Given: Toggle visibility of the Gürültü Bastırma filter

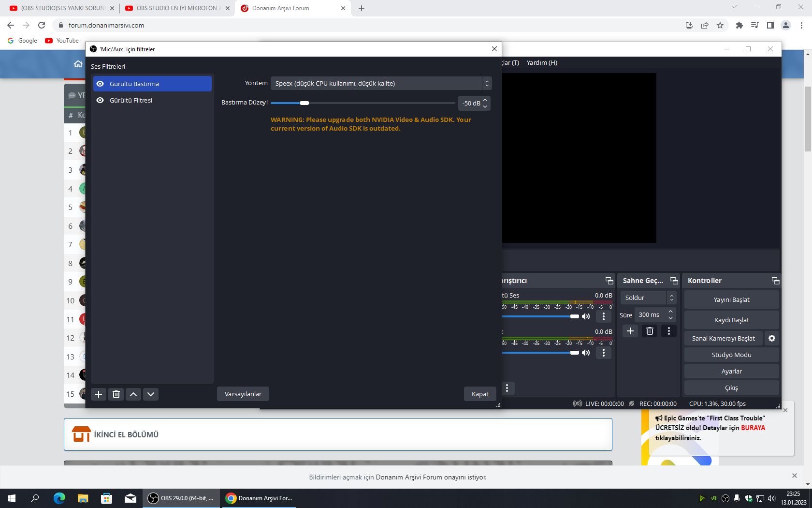Looking at the screenshot, I should [100, 84].
